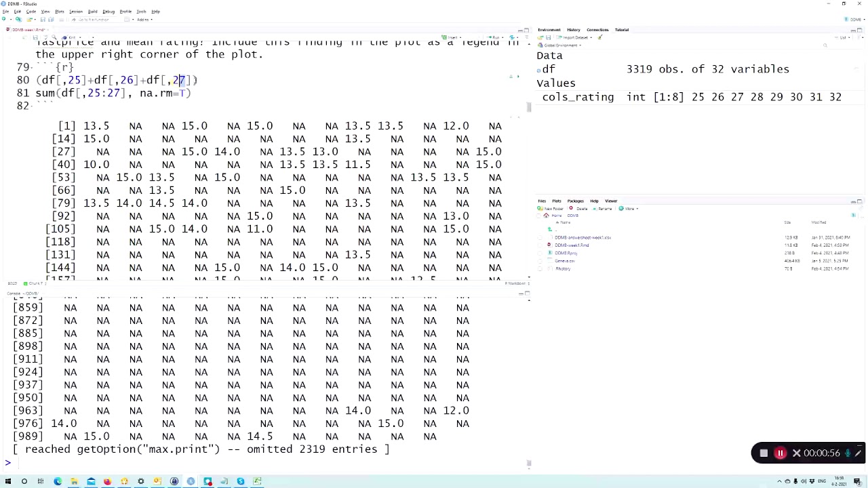Image resolution: width=868 pixels, height=488 pixels.
Task: Tick the checkbox next to DDMB-week1.Rmd
Action: point(540,245)
